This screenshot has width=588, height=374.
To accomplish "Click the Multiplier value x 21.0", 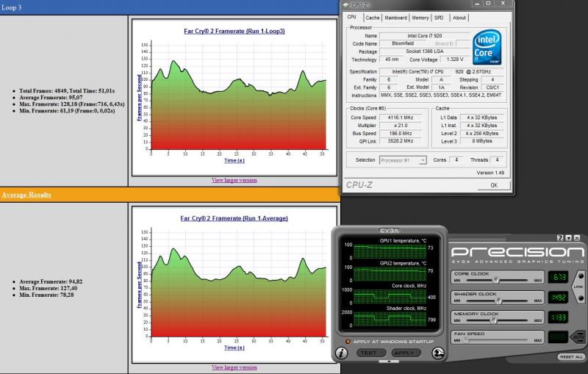I will coord(401,126).
